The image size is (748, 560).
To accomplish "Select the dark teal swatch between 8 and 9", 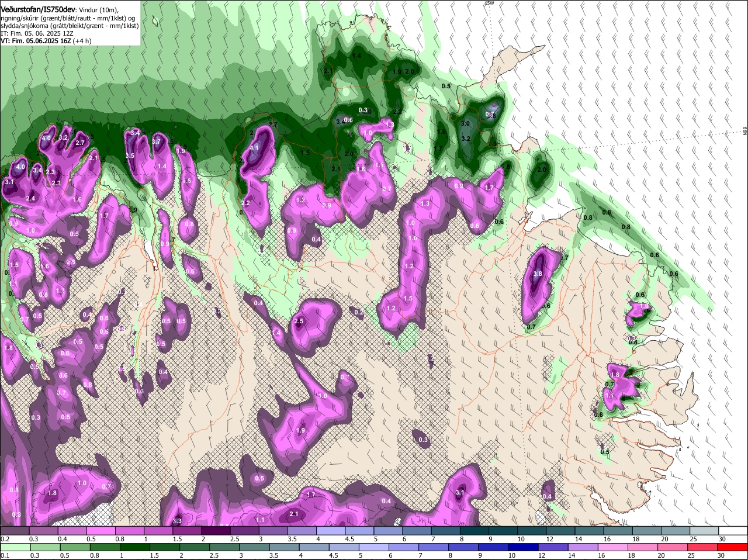I will tap(474, 531).
